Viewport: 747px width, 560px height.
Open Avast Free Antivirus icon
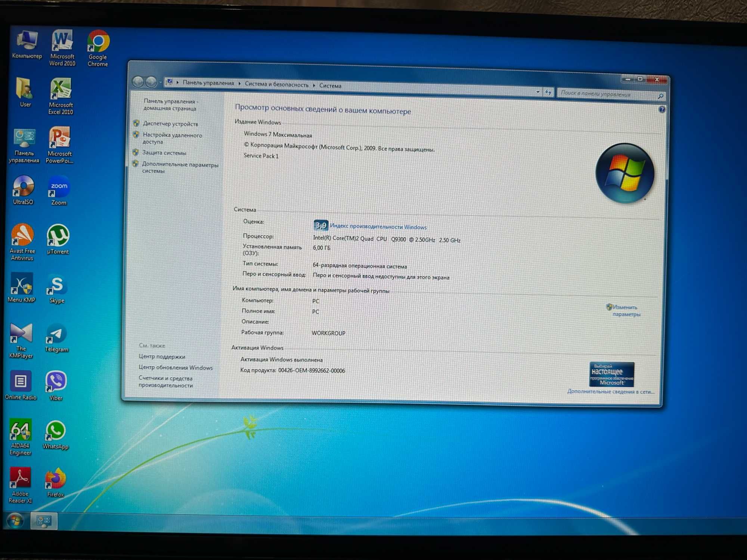(x=22, y=242)
